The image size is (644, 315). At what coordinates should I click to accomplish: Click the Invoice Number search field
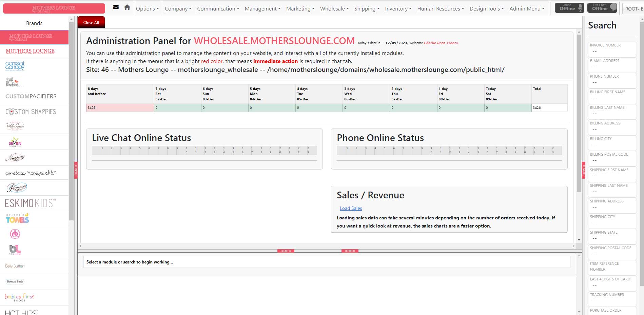[x=612, y=51]
